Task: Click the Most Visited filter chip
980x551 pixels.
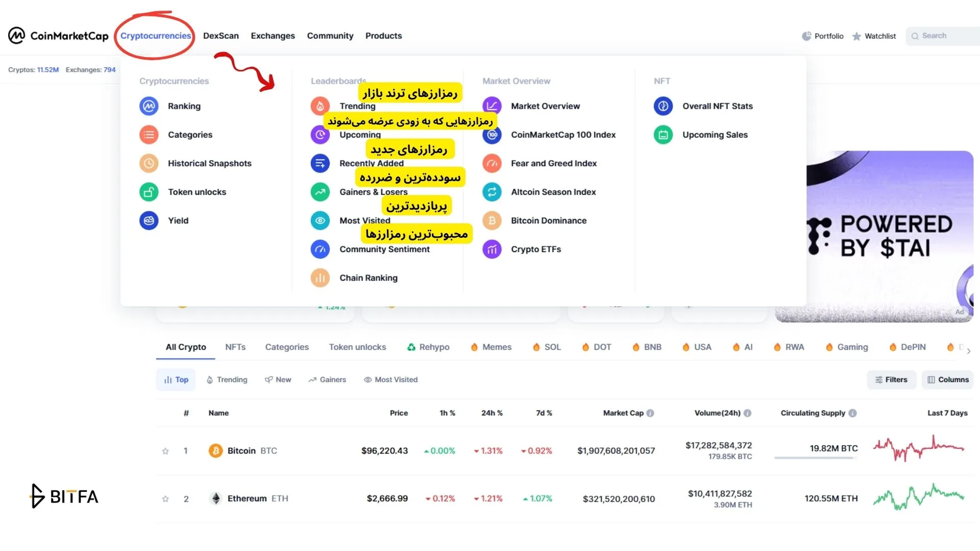Action: point(391,380)
